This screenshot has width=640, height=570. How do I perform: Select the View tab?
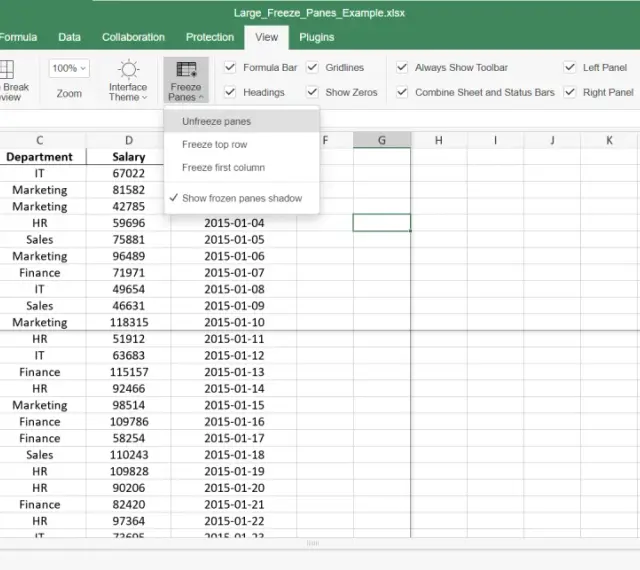click(x=267, y=37)
